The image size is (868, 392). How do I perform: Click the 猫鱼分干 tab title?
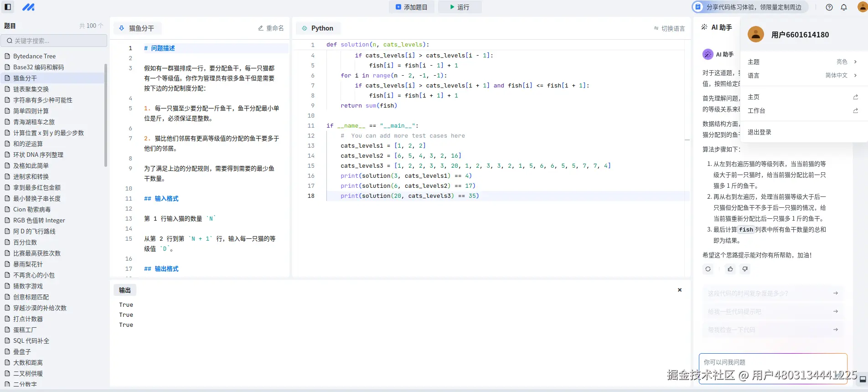(141, 28)
